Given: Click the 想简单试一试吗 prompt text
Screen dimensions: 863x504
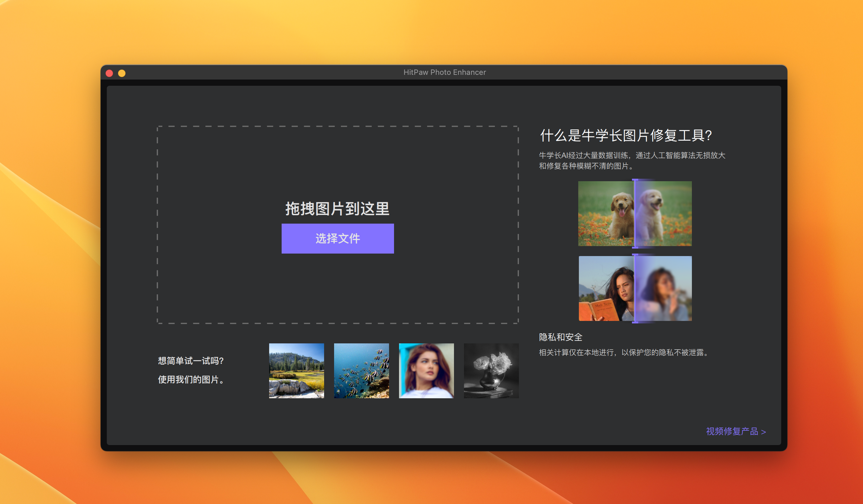Looking at the screenshot, I should click(x=191, y=361).
